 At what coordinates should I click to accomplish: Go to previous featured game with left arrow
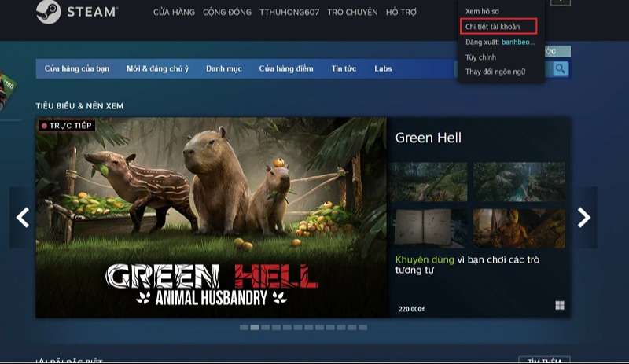pyautogui.click(x=23, y=218)
